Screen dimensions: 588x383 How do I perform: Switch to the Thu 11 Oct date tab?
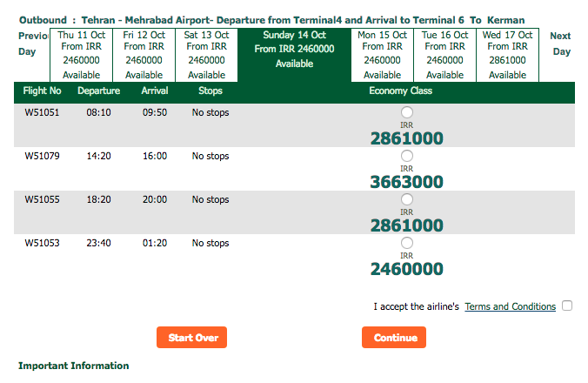click(82, 55)
